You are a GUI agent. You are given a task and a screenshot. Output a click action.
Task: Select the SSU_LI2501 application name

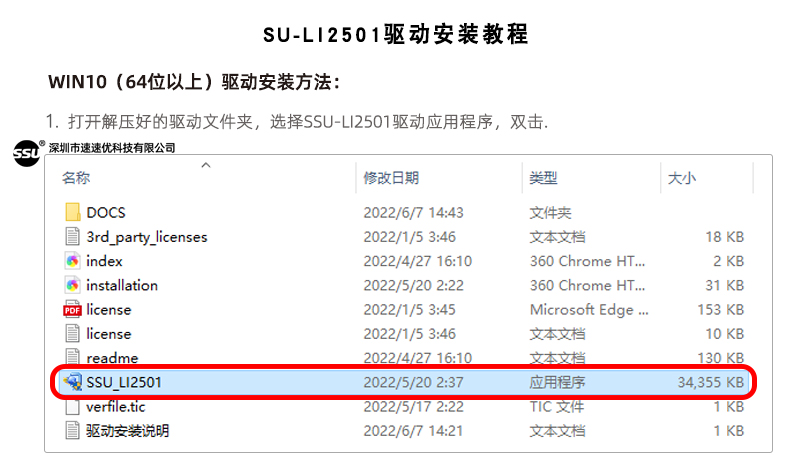pos(124,382)
